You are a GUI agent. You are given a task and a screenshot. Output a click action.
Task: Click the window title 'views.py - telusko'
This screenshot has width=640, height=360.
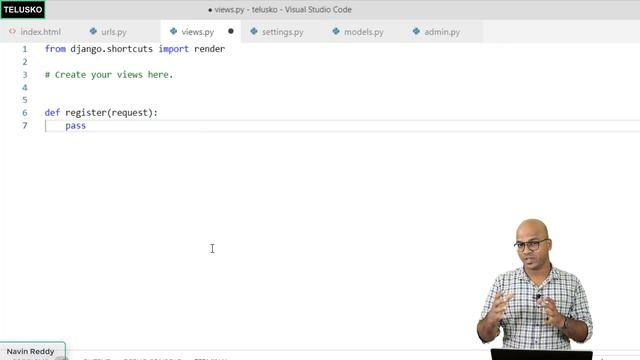click(246, 9)
